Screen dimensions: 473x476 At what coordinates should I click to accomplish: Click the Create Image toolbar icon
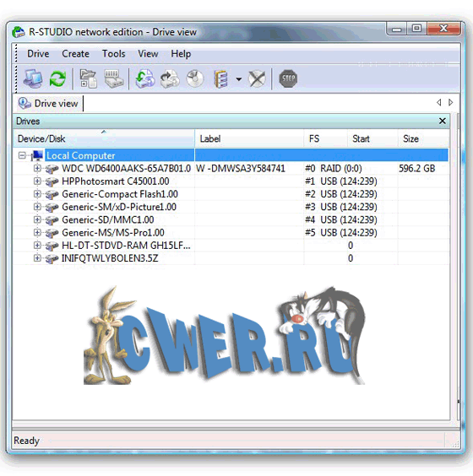click(170, 78)
